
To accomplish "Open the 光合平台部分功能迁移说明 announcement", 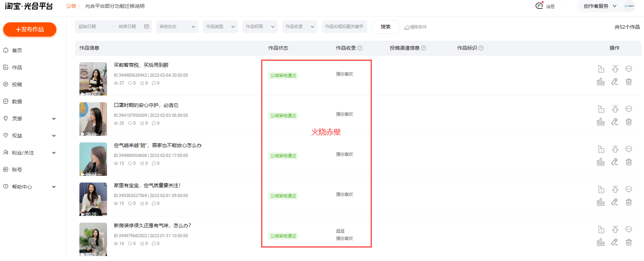I will click(x=114, y=6).
